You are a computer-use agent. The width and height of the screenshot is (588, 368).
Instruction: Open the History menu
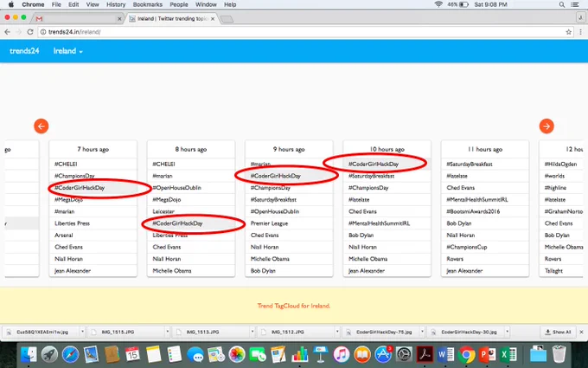click(116, 4)
